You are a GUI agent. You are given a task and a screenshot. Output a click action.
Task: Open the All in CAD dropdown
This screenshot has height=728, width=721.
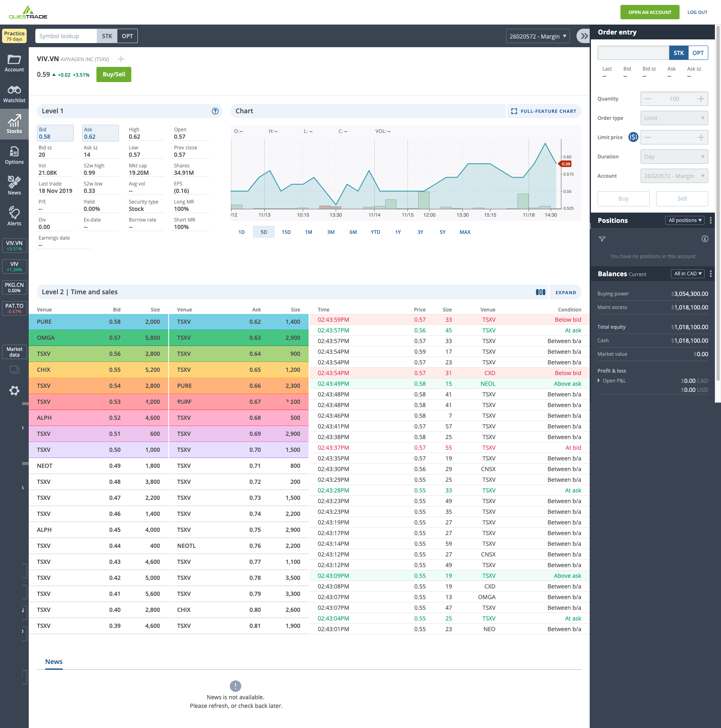click(x=688, y=274)
